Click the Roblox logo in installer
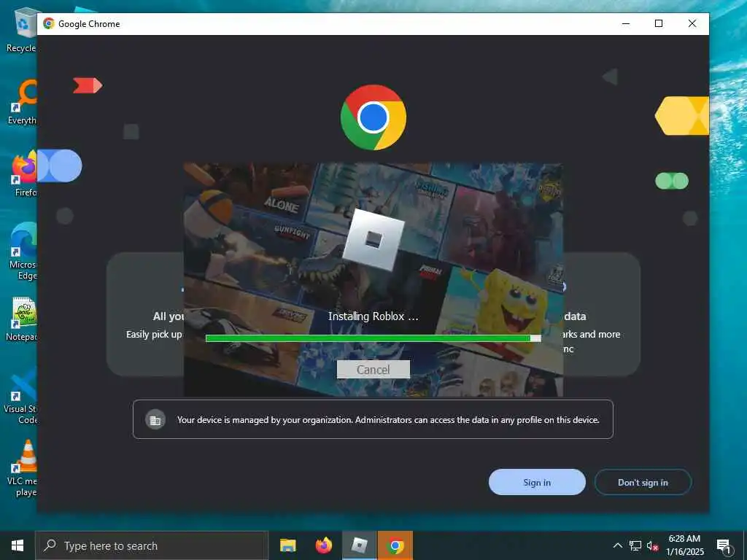 [x=373, y=239]
